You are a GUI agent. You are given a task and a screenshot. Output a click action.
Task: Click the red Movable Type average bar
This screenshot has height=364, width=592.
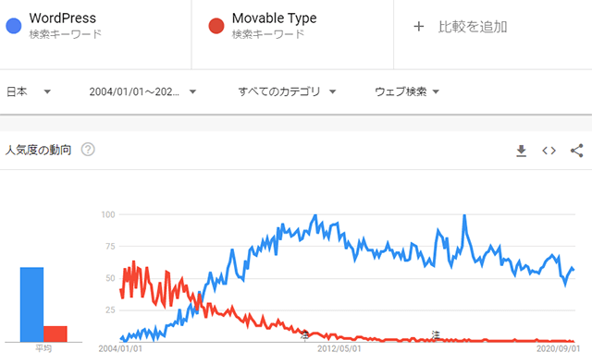[x=55, y=334]
